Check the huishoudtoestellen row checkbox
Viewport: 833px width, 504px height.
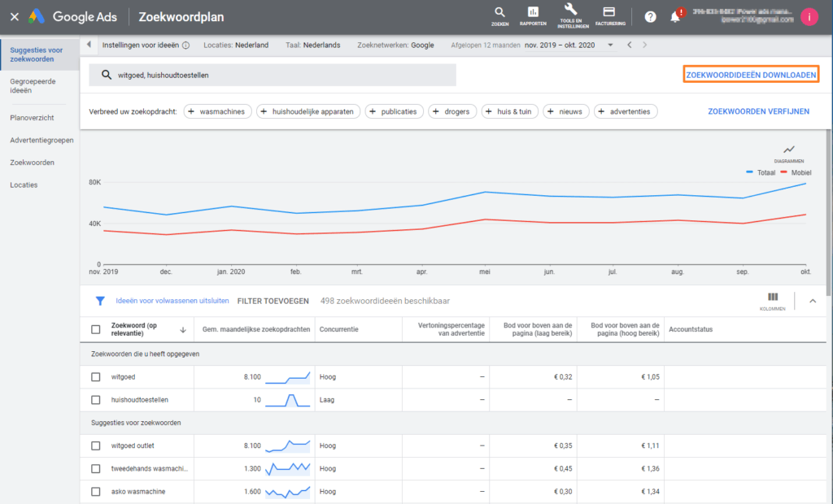[x=96, y=400]
